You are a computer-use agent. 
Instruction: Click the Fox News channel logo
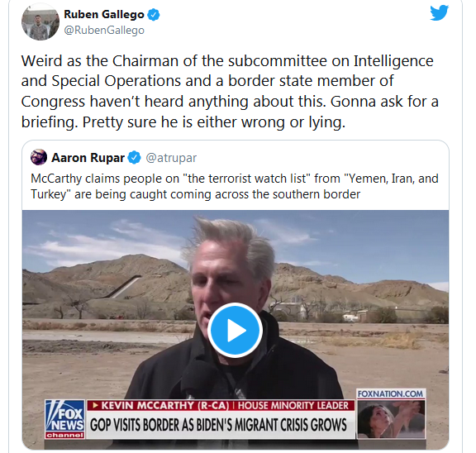pos(65,419)
